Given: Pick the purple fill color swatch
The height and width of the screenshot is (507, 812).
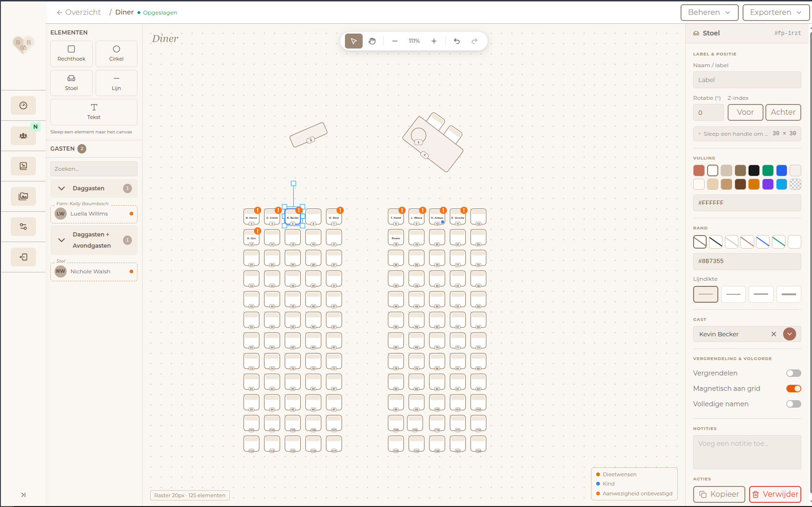Looking at the screenshot, I should pyautogui.click(x=768, y=184).
